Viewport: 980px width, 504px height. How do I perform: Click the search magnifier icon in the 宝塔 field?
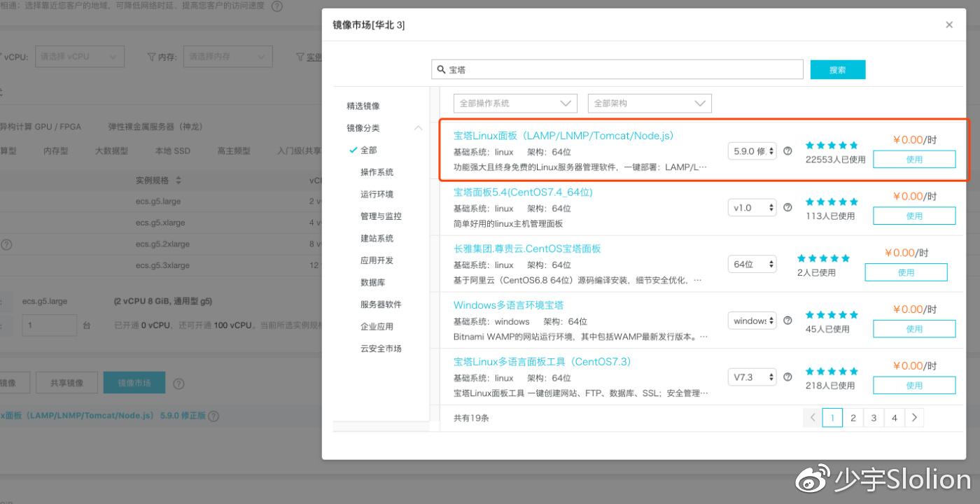(x=441, y=70)
